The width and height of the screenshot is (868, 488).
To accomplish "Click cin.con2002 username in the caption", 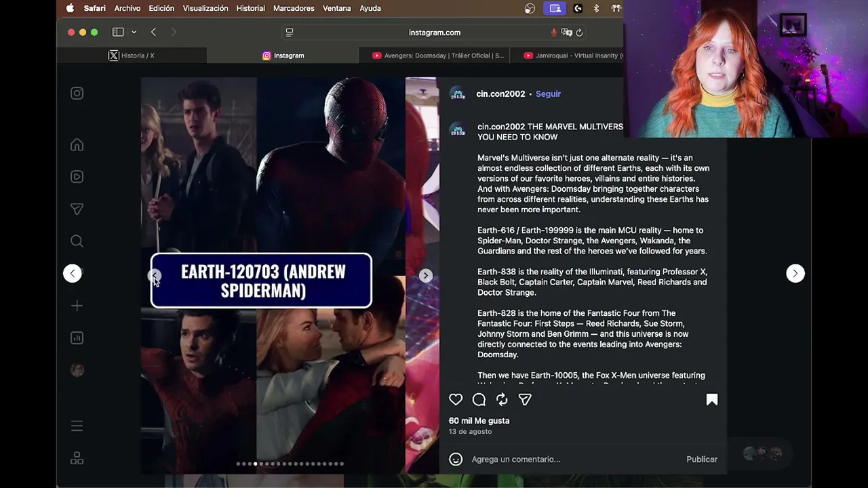I will [501, 127].
